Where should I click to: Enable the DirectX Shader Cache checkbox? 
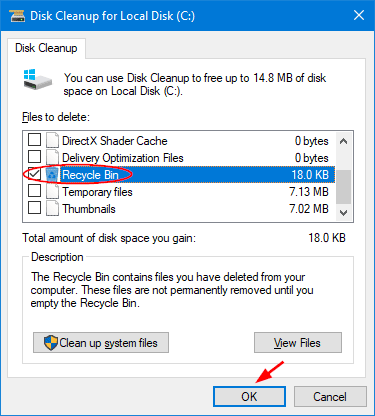click(34, 140)
